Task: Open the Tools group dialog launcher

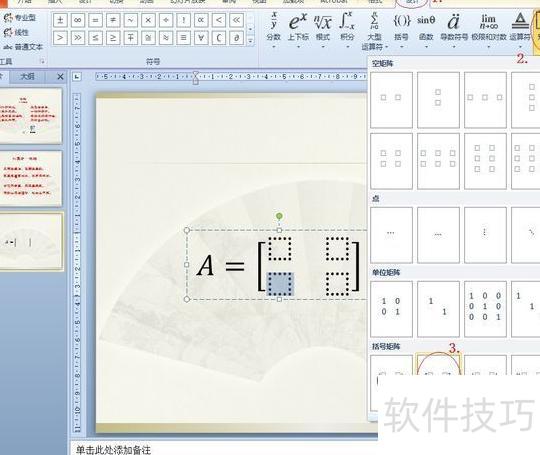Action: point(42,62)
